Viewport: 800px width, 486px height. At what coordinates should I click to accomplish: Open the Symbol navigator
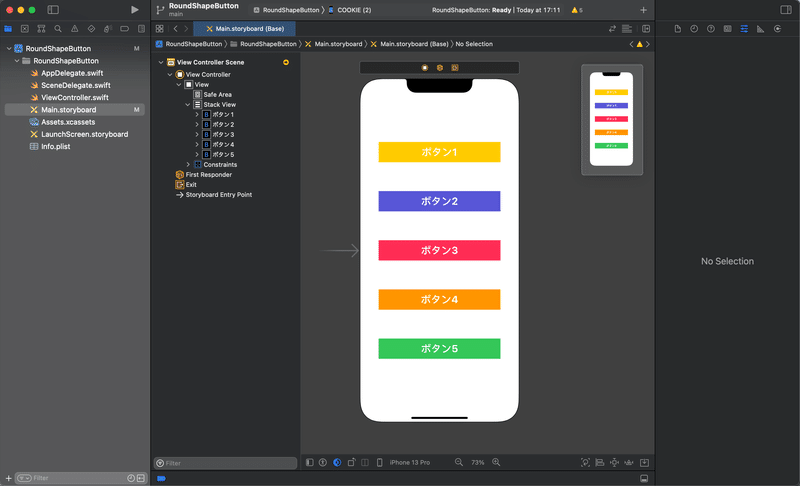pos(41,29)
